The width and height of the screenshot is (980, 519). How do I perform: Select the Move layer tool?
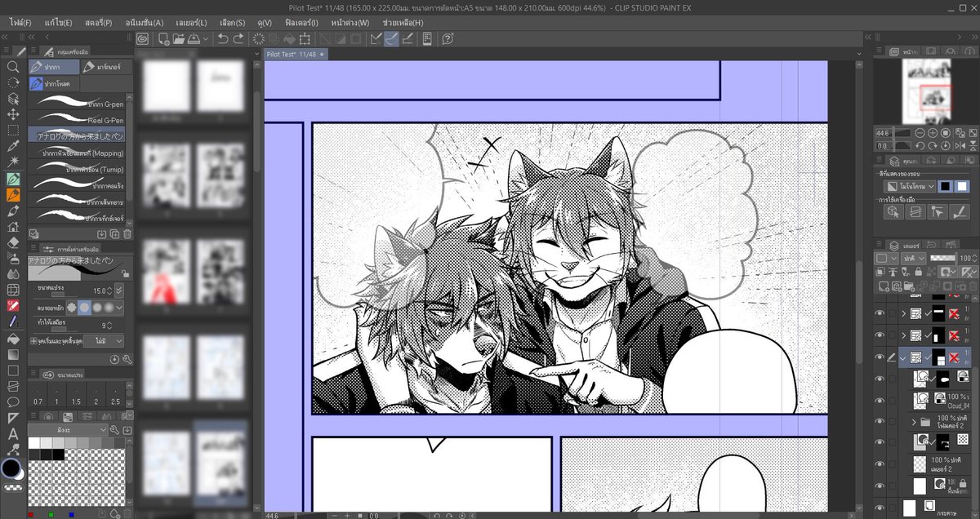click(x=12, y=114)
